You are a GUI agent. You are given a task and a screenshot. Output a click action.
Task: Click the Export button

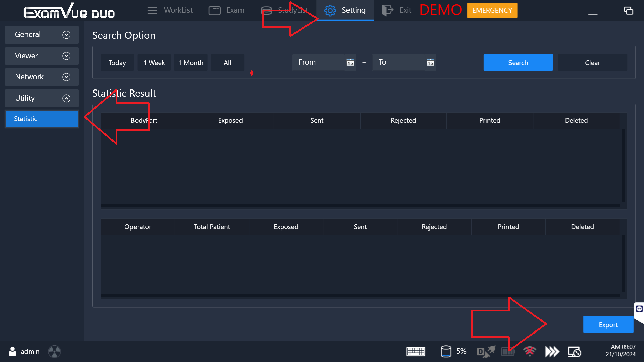point(608,324)
